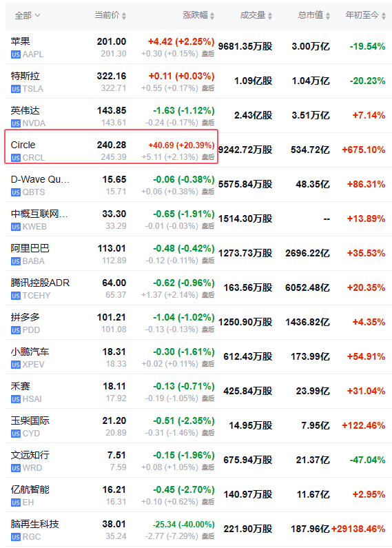Open the Circle stock name link
392x548 pixels.
pyautogui.click(x=23, y=145)
